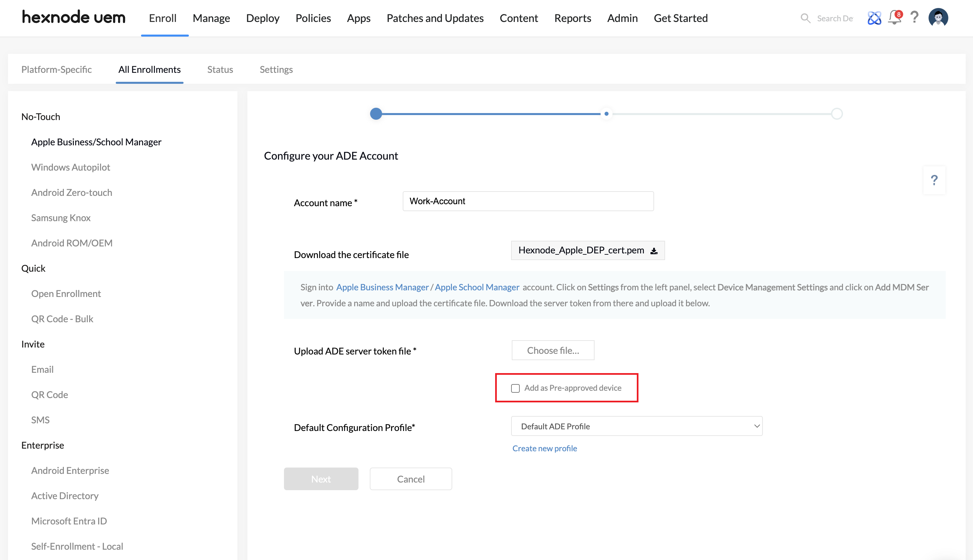Select Windows Autopilot enrollment
This screenshot has width=973, height=560.
pyautogui.click(x=70, y=167)
